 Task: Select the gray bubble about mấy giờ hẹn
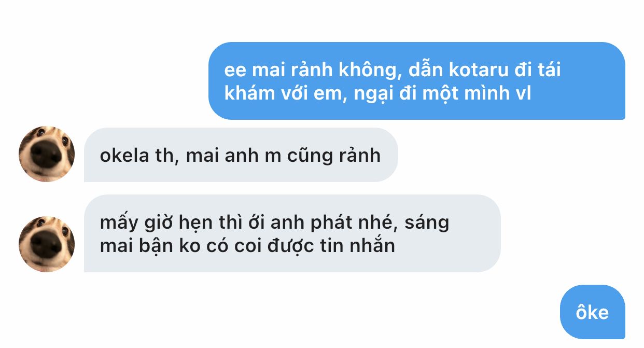[292, 233]
